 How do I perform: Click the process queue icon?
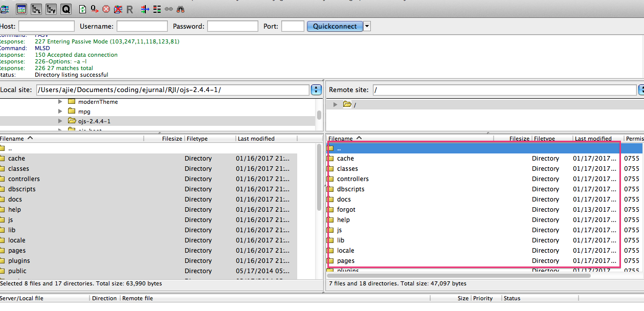pos(95,9)
